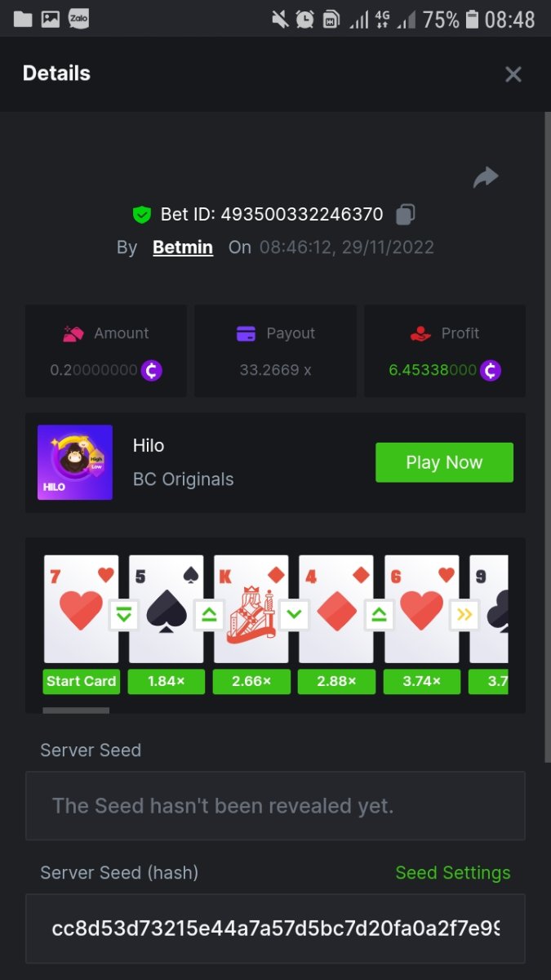Click the Server Seed hash field
Screen dimensions: 551x980
[275, 929]
